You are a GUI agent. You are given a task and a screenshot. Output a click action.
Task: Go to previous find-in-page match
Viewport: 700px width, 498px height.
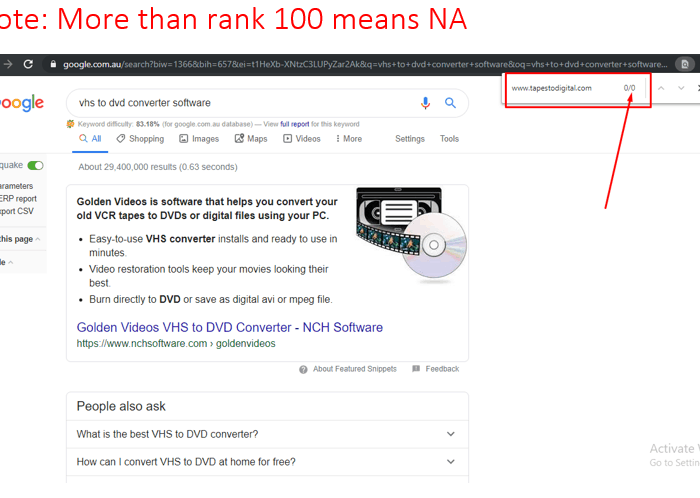click(661, 88)
